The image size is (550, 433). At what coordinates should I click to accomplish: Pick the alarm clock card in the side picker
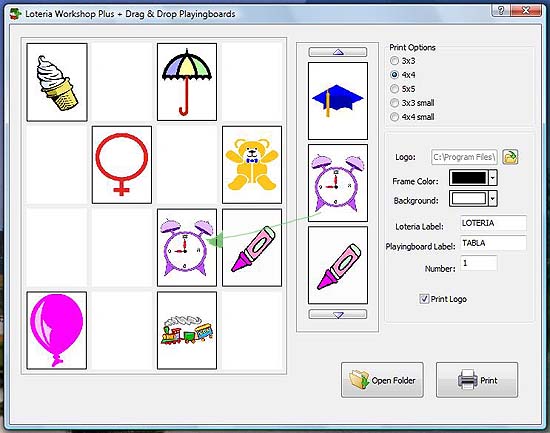338,183
